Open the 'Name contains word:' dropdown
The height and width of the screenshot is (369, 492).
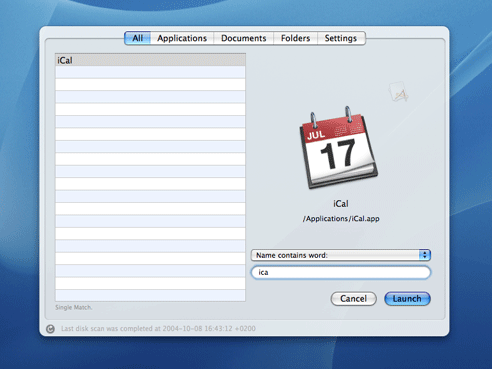click(341, 255)
